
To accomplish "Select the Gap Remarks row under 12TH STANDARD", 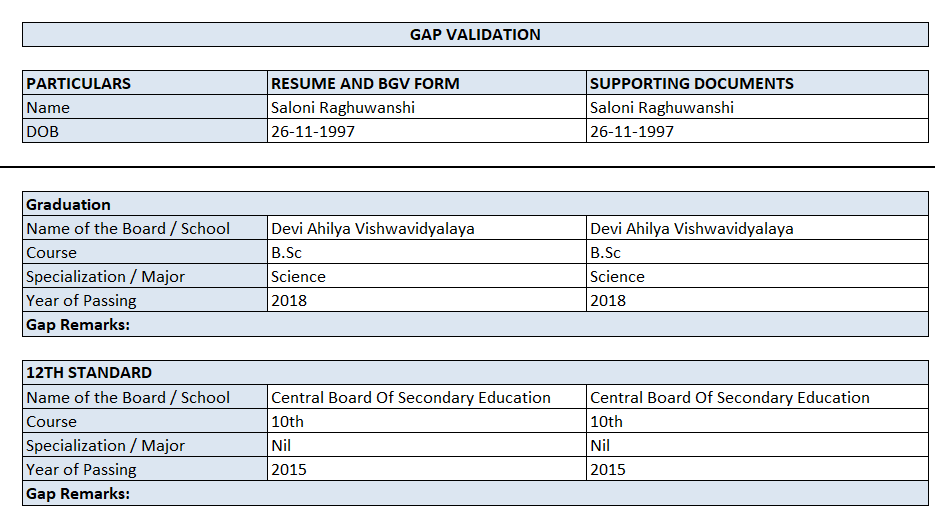I will [78, 494].
